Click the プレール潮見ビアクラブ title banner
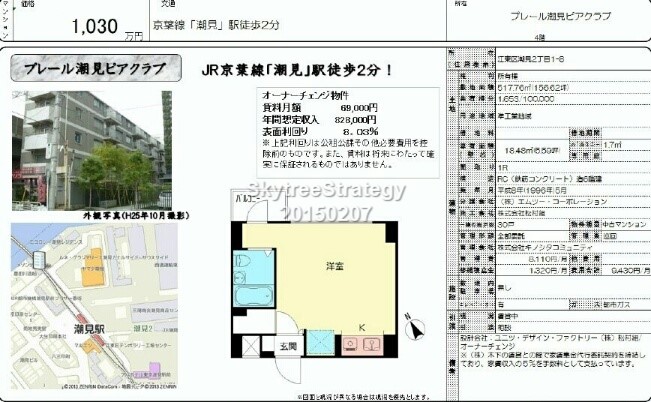The image size is (651, 402). [96, 69]
